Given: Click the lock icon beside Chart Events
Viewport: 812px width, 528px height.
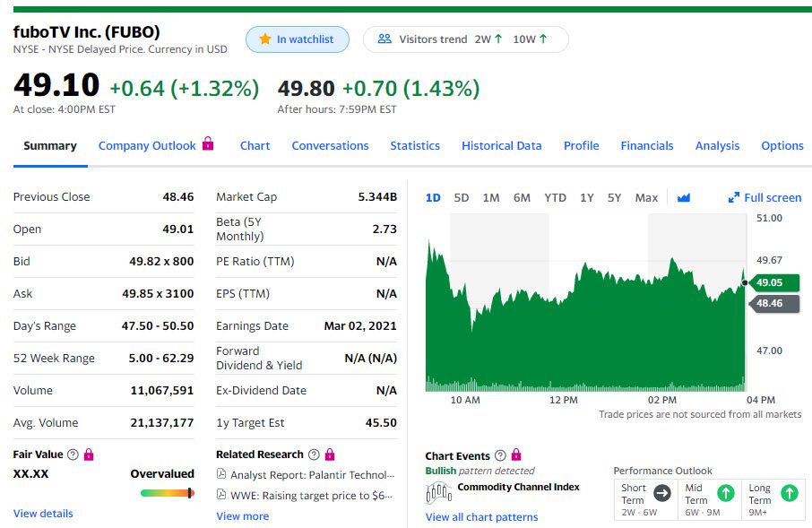Looking at the screenshot, I should (516, 454).
